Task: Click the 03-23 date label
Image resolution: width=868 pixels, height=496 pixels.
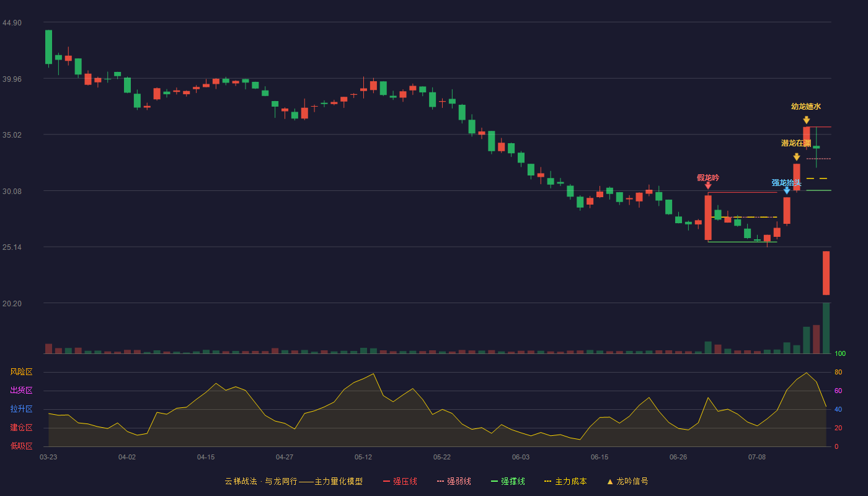Action: pos(48,457)
